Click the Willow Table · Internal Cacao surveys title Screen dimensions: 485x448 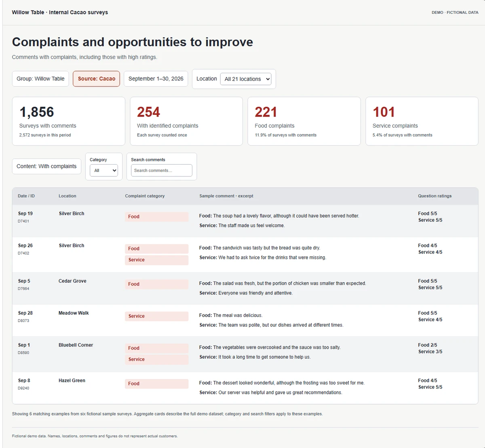pyautogui.click(x=60, y=12)
